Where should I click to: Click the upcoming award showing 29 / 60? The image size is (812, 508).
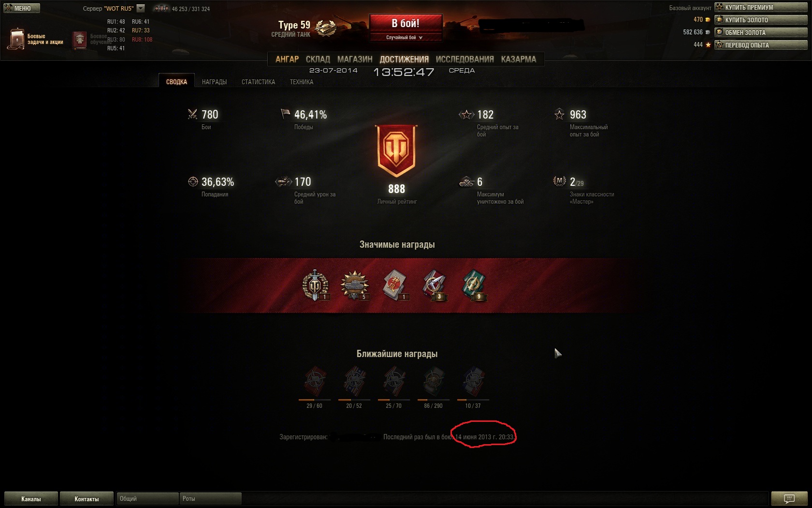coord(315,382)
